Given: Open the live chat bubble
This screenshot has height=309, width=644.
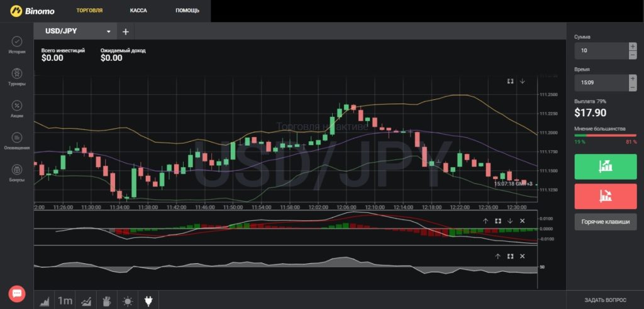Looking at the screenshot, I should click(x=17, y=293).
